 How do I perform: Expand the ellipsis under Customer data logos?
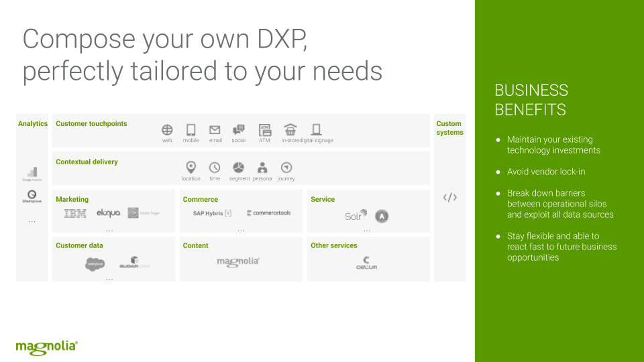pos(109,278)
